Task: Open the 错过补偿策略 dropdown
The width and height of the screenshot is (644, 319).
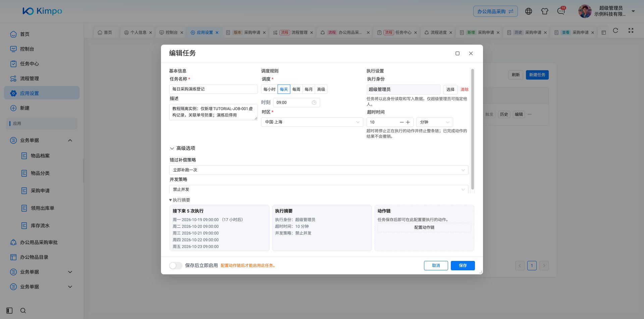Action: click(319, 170)
